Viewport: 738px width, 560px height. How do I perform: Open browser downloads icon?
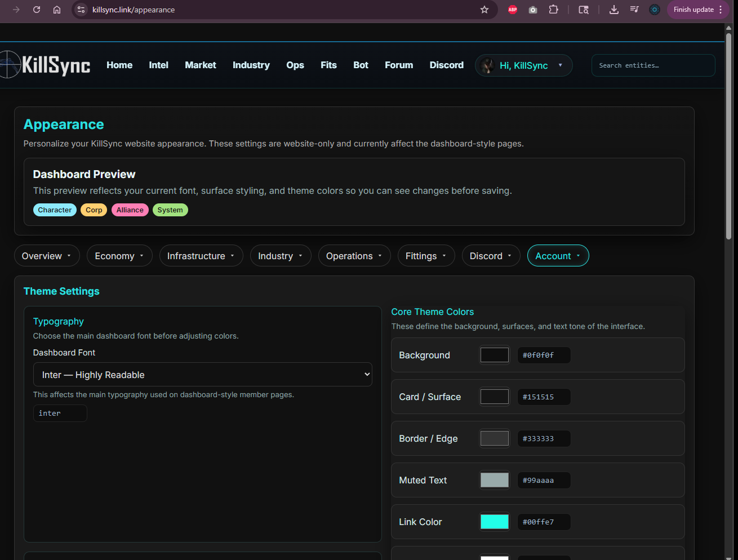point(614,10)
